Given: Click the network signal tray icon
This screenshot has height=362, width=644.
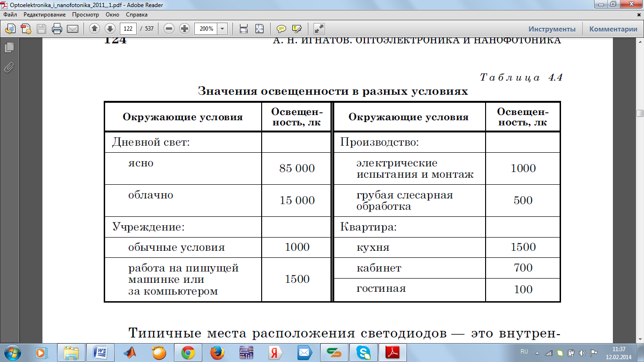Looking at the screenshot, I should point(548,353).
